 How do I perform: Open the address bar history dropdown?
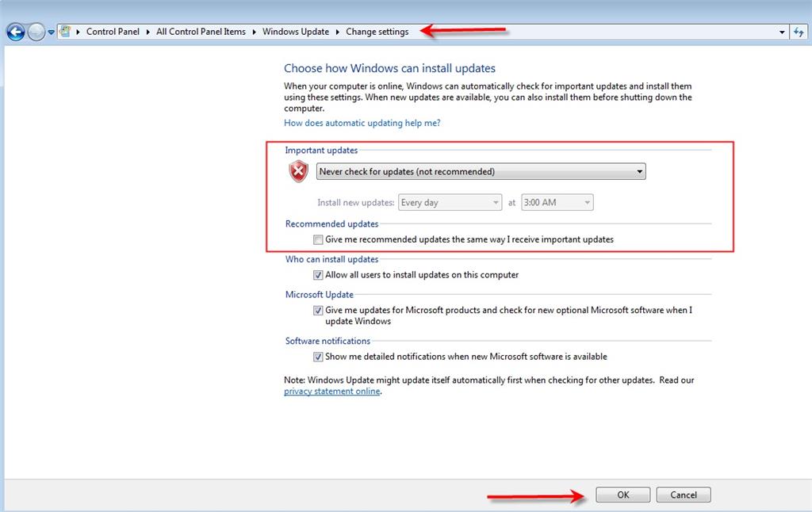(782, 32)
